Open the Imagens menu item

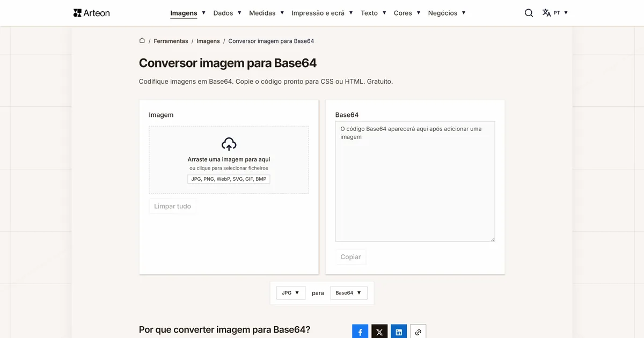pos(184,13)
